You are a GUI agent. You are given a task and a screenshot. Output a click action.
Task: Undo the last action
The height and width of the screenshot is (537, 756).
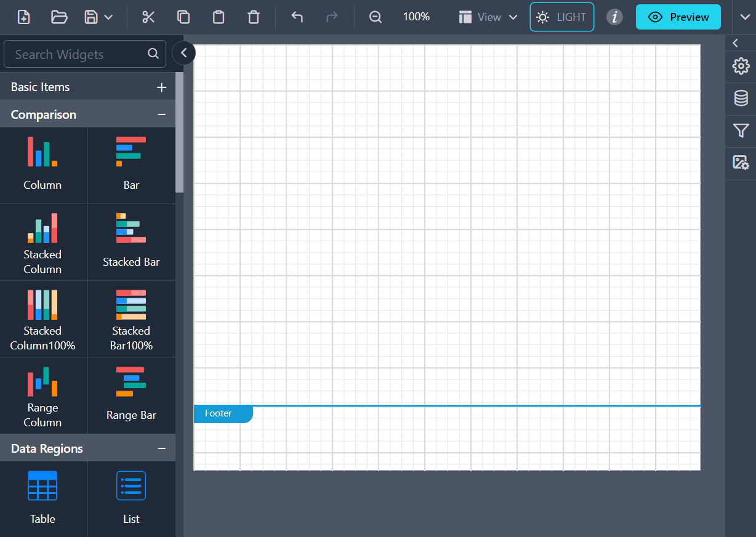click(297, 17)
